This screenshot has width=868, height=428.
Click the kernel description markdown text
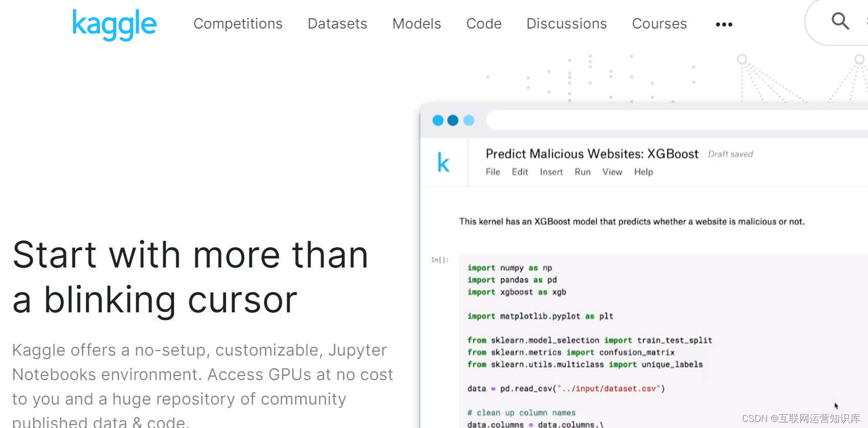coord(632,222)
